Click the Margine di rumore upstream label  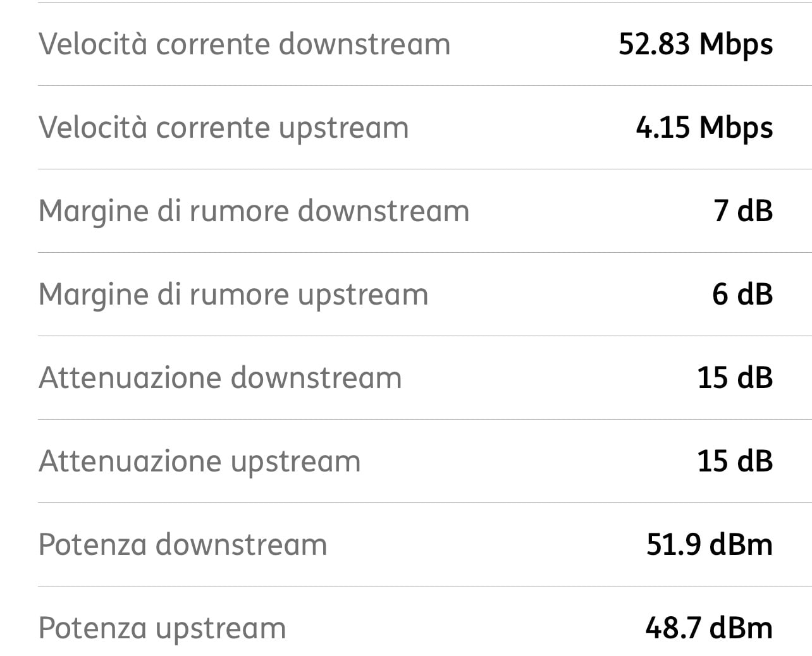pos(233,295)
